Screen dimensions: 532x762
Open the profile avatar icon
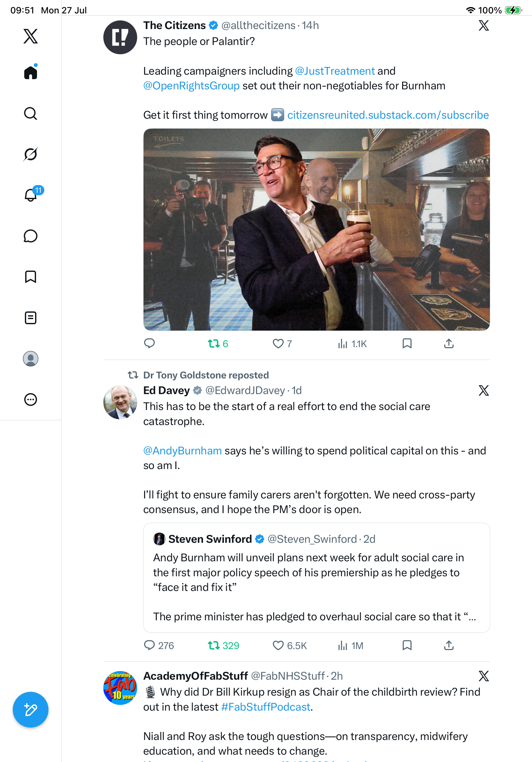[31, 359]
